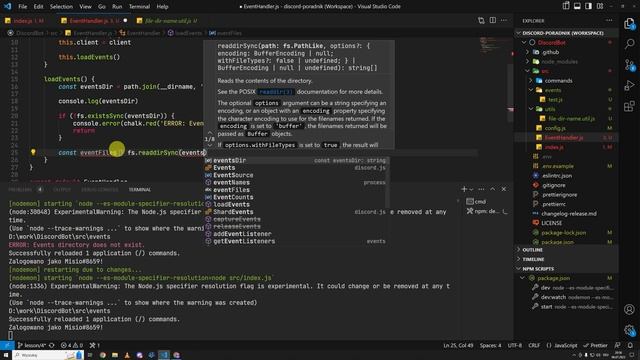This screenshot has width=640, height=360.
Task: Open the Help menu
Action: point(162,7)
